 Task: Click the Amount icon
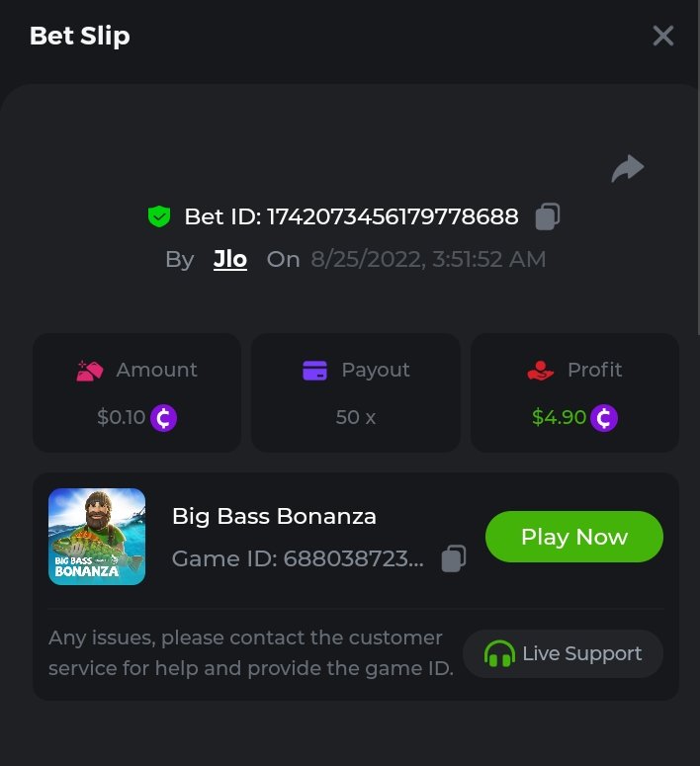[90, 371]
